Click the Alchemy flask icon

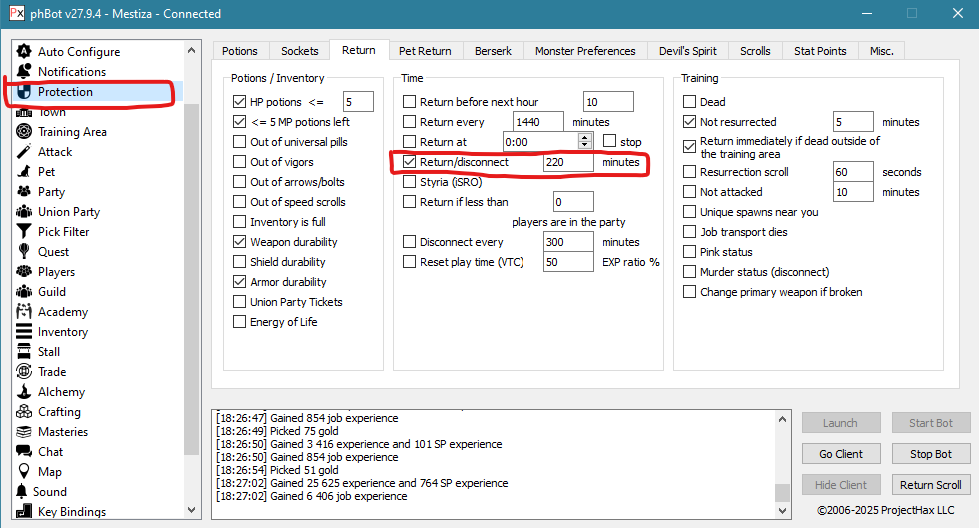(23, 392)
